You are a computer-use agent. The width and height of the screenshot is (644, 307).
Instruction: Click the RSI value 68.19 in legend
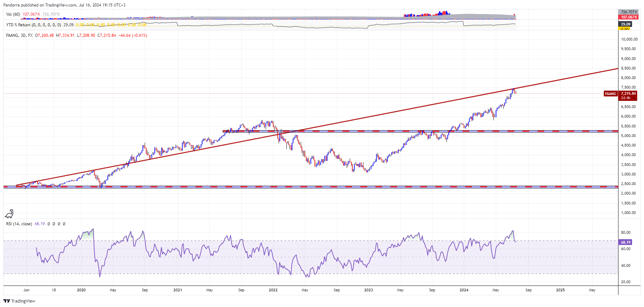click(40, 224)
